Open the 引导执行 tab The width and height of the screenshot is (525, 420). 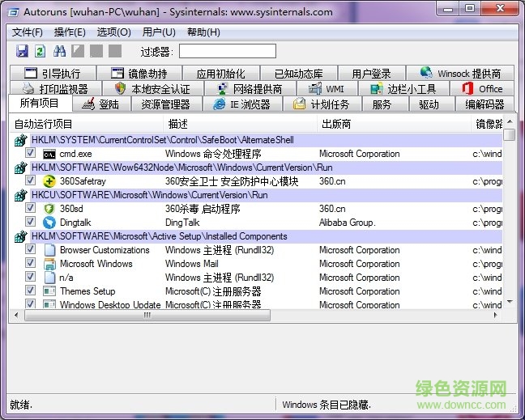point(53,73)
